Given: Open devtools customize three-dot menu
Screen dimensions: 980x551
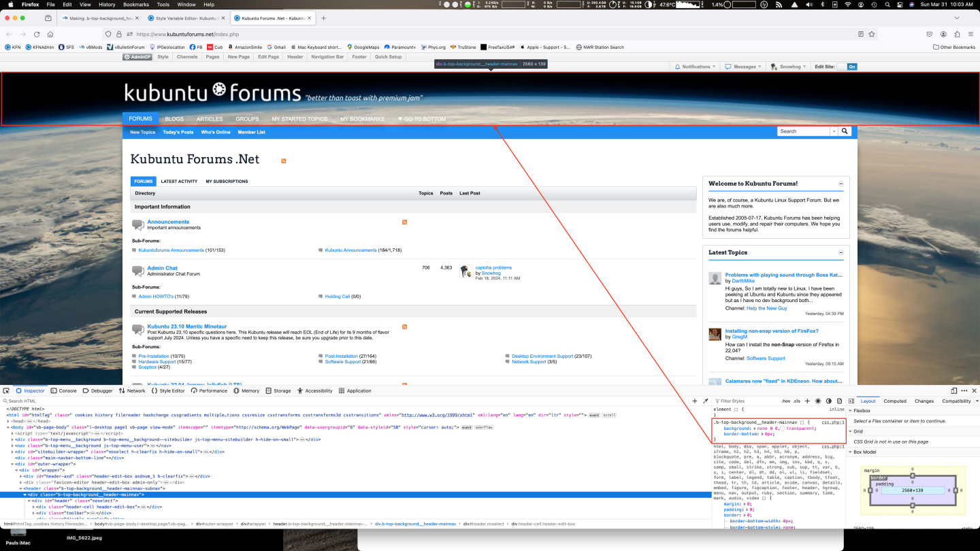Looking at the screenshot, I should pos(964,390).
